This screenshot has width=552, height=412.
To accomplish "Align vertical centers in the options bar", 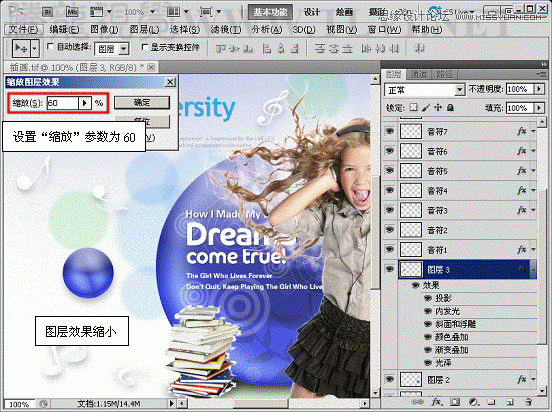I will pos(234,49).
